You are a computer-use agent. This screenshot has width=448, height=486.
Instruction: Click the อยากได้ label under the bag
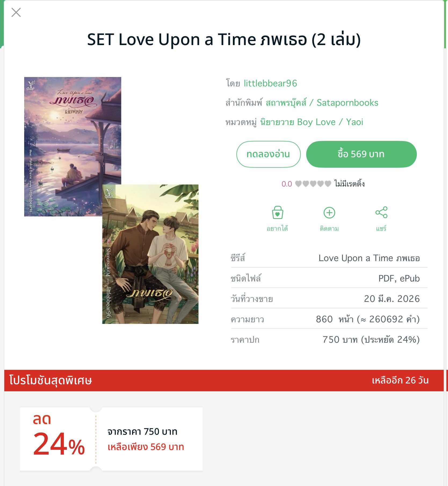click(277, 229)
